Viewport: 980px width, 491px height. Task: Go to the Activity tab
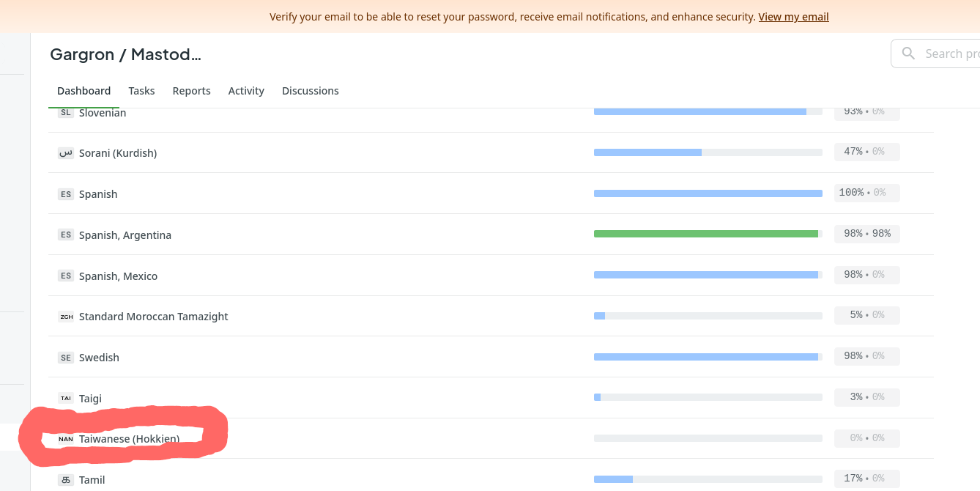pos(246,91)
